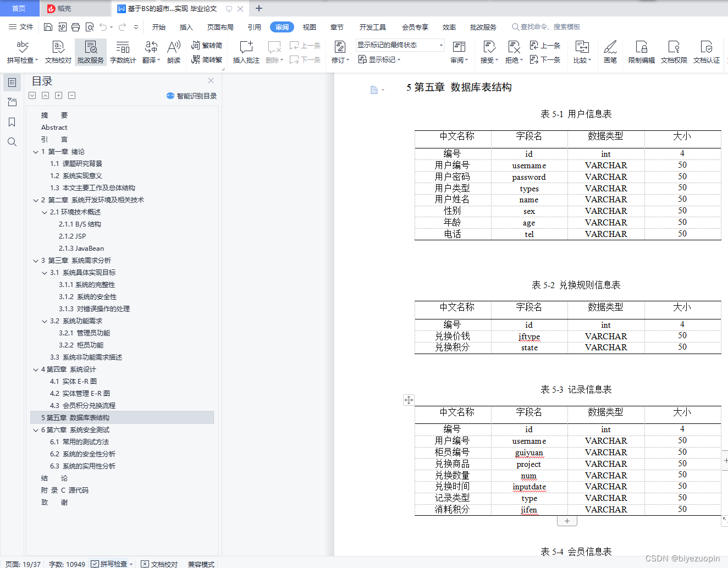Reject the change (拒绝)
The image size is (728, 568).
pyautogui.click(x=514, y=52)
